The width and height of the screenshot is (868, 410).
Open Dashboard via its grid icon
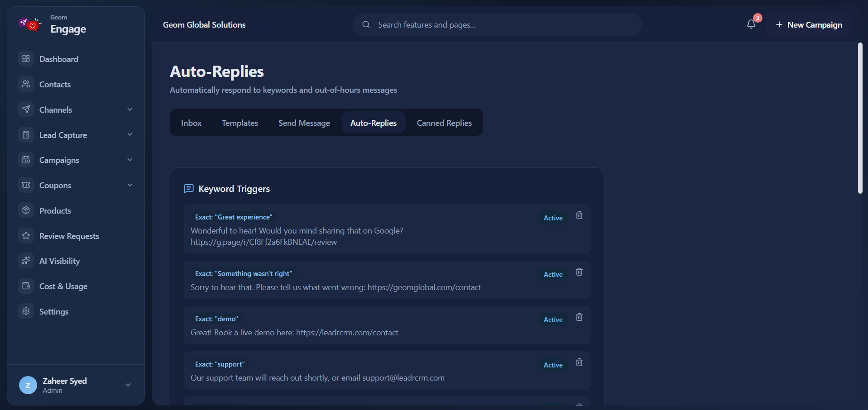(x=26, y=59)
